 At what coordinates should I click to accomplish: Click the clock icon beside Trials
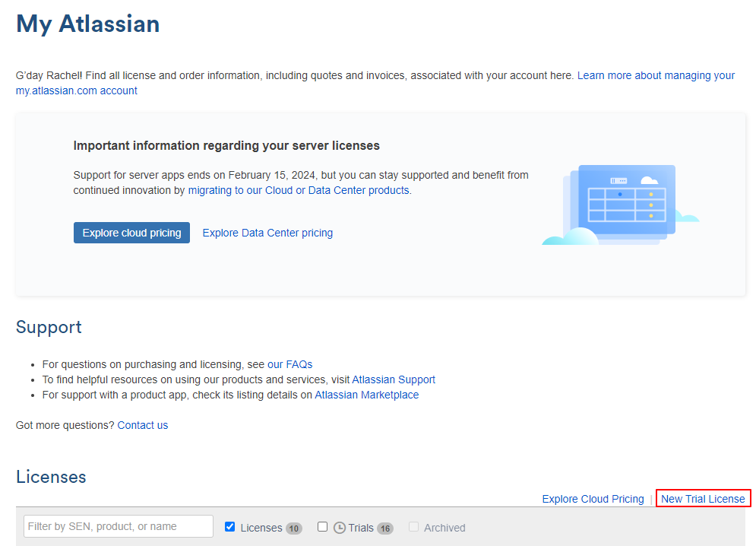(x=340, y=528)
